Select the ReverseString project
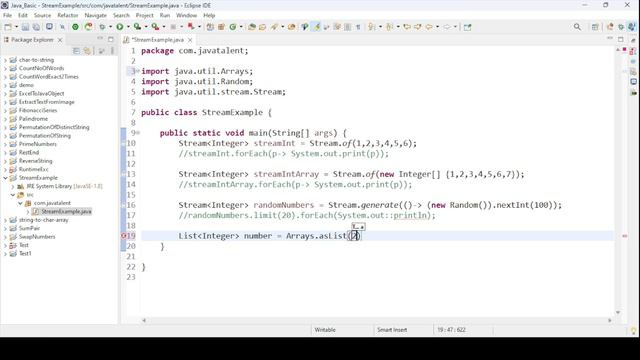640x360 pixels. coord(36,161)
